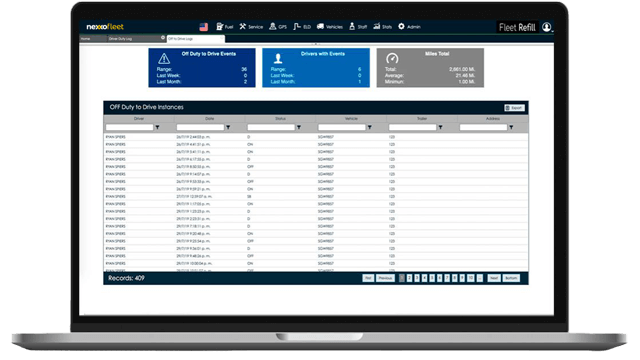Go to page 2
Viewport: 640px width, 360px height.
[409, 278]
